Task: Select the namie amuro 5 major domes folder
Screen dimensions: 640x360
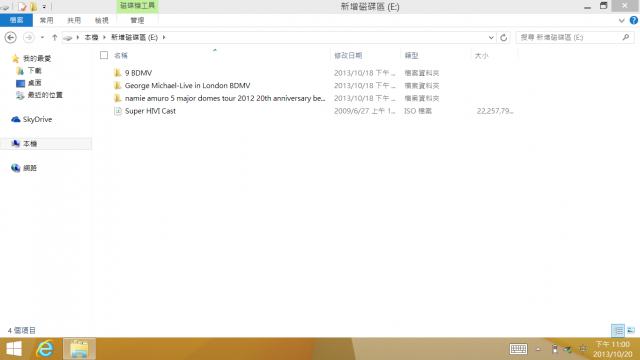Action: (x=225, y=98)
